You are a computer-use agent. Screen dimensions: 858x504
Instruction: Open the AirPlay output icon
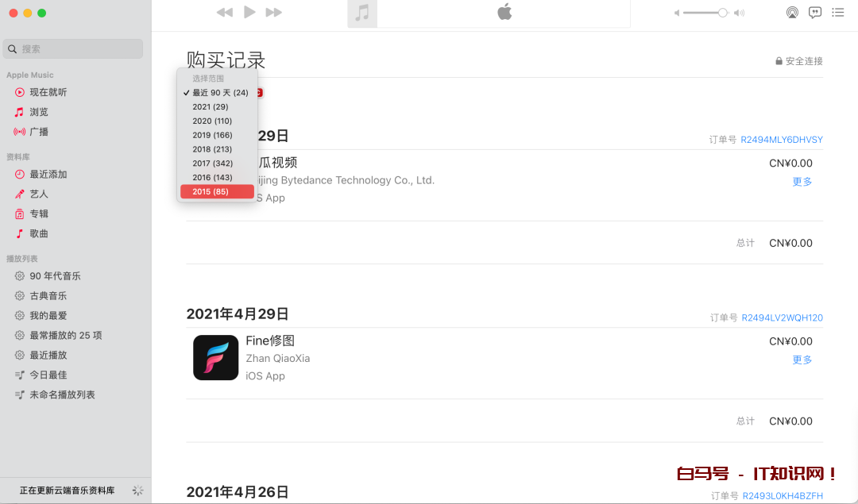(x=791, y=13)
